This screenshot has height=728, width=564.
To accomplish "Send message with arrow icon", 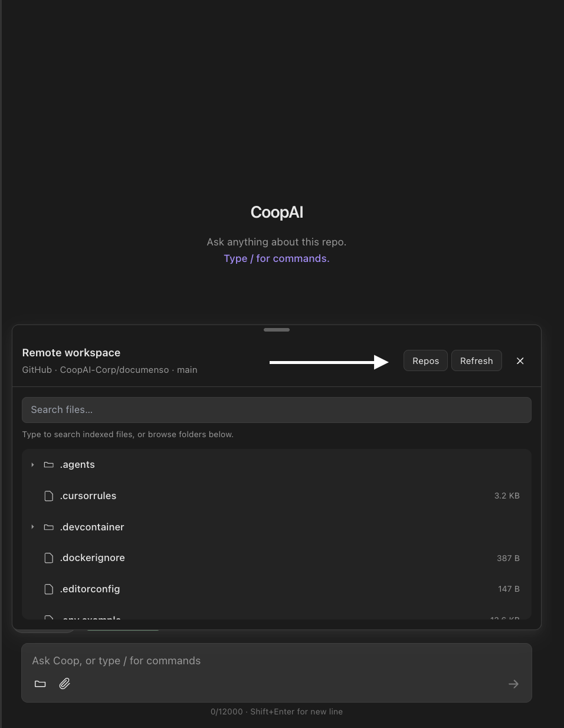I will coord(513,684).
